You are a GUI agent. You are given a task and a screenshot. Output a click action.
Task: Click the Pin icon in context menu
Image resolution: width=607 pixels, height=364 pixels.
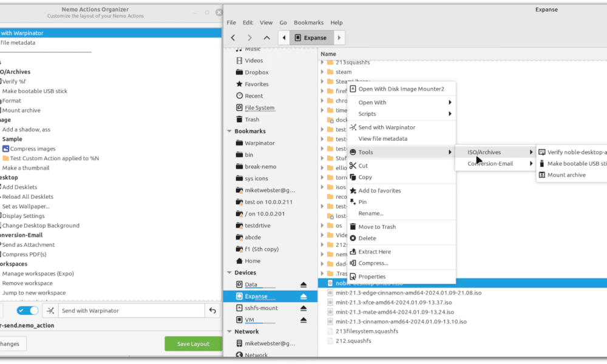353,202
